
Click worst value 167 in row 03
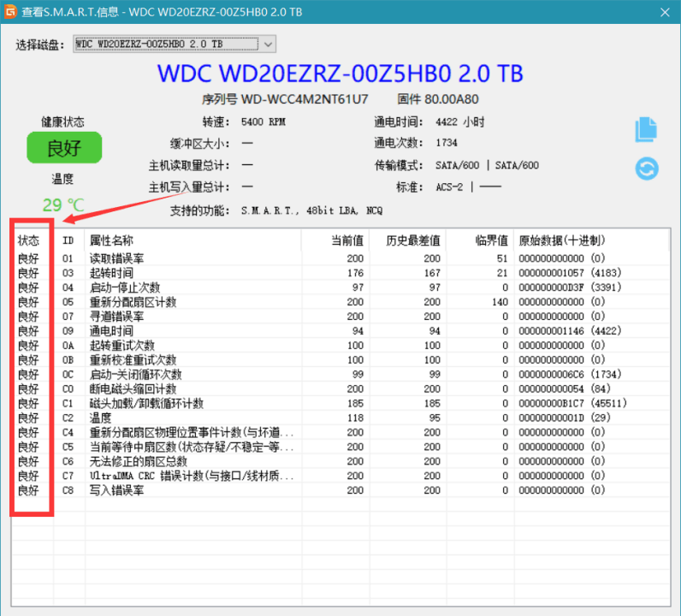coord(432,273)
